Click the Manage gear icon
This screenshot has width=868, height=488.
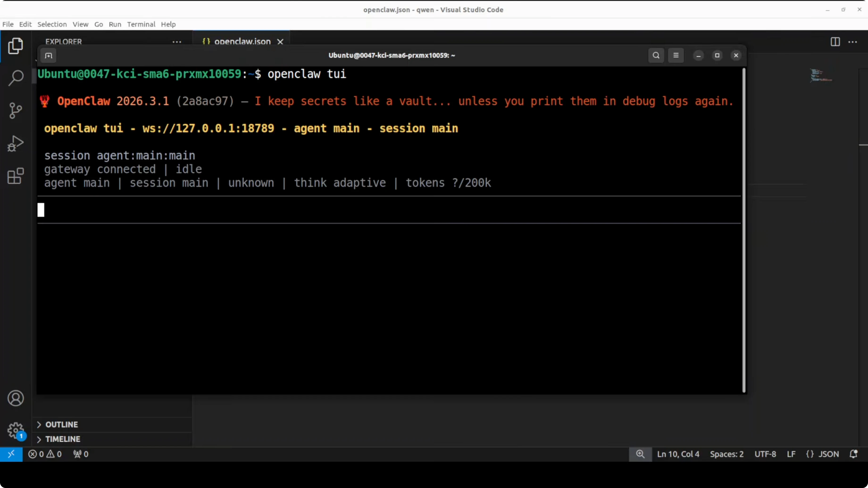tap(16, 430)
